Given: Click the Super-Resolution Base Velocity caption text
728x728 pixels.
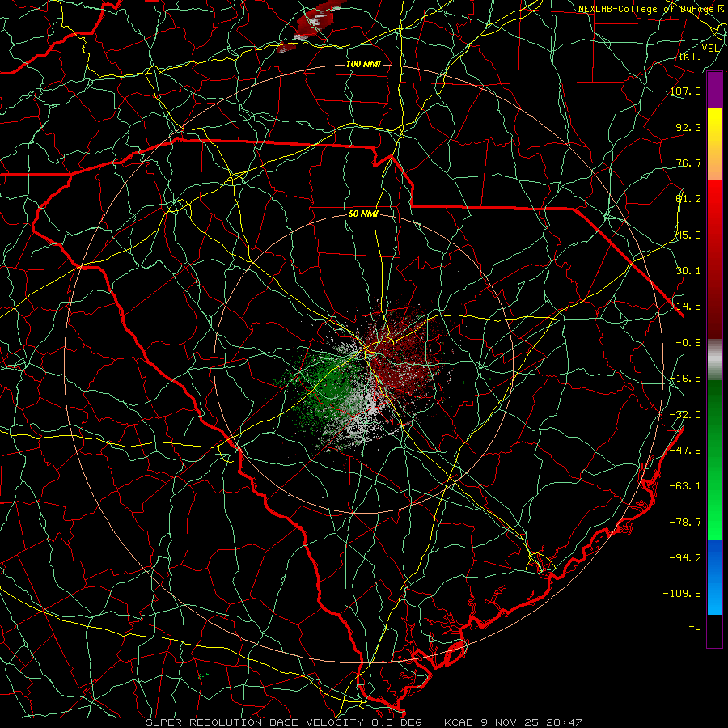Looking at the screenshot, I should tap(363, 722).
